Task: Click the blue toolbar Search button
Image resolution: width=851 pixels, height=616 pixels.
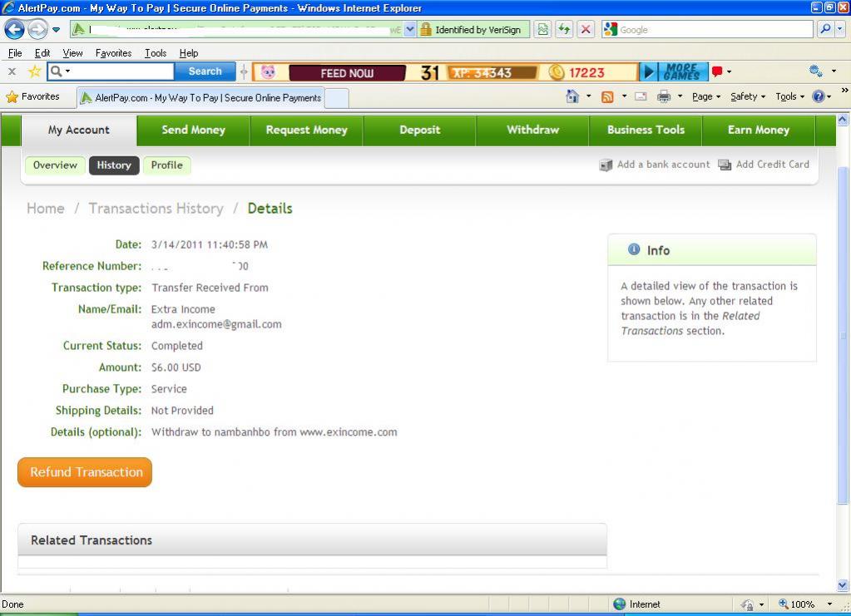Action: [x=205, y=71]
